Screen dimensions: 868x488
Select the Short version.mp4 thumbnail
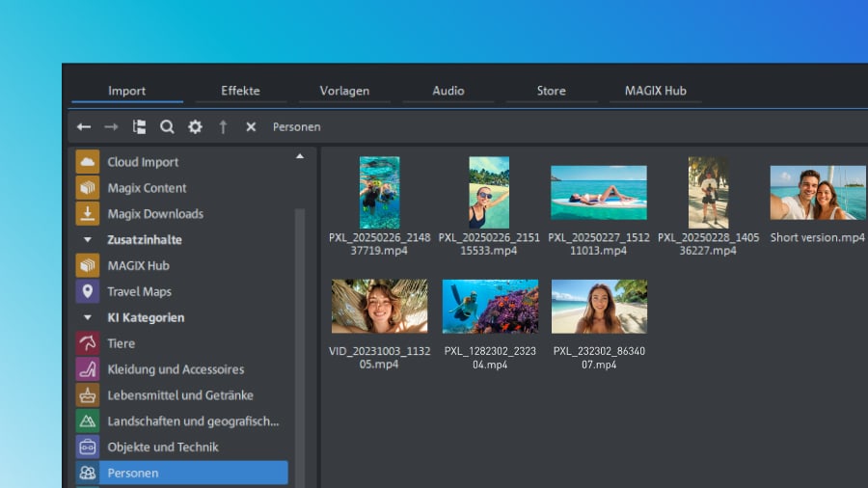click(x=817, y=193)
